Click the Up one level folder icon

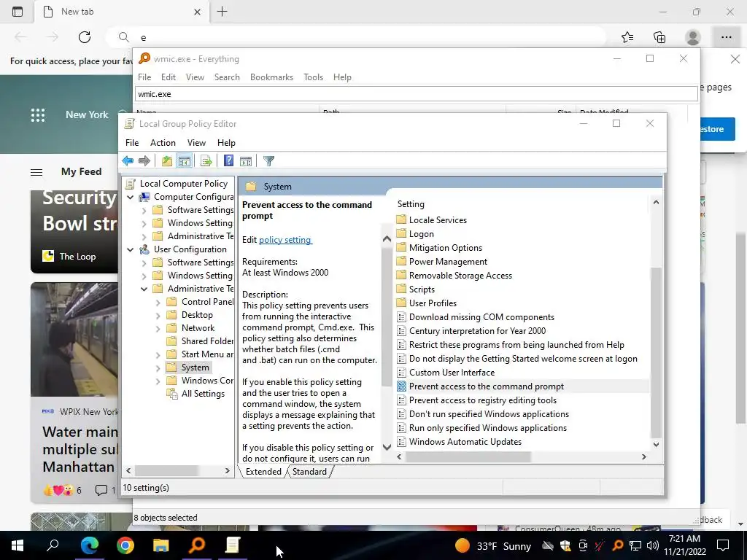click(167, 161)
